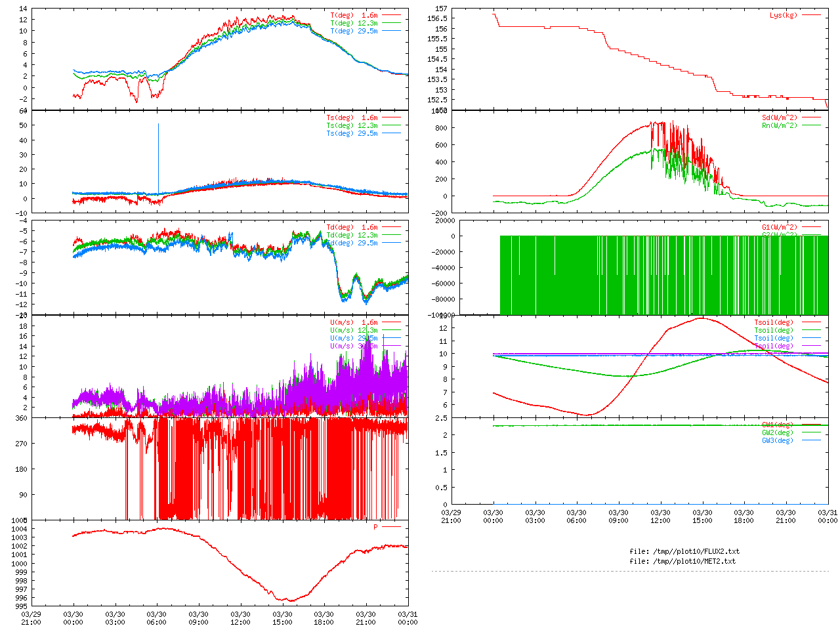The width and height of the screenshot is (840, 630).
Task: Select the 'Ts(deg) 12.3m' legend entry
Action: pyautogui.click(x=352, y=125)
